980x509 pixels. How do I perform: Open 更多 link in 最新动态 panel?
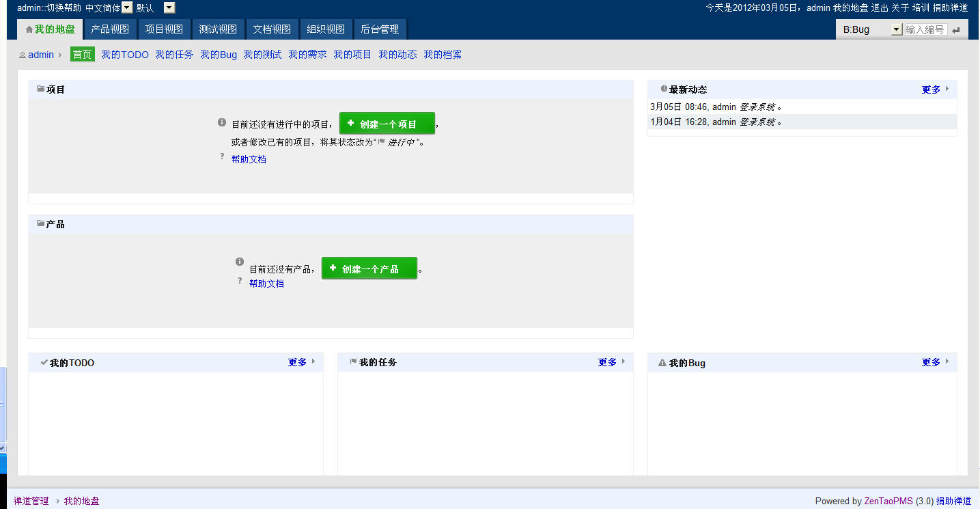931,90
